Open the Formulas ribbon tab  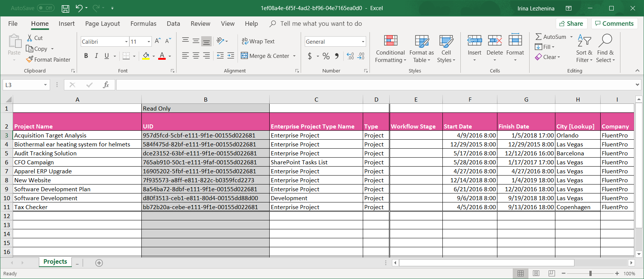coord(143,24)
